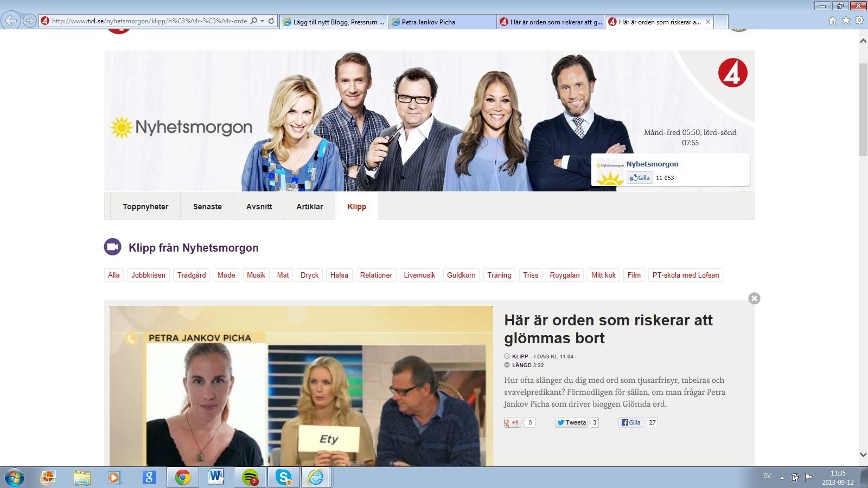Open the address bar dropdown arrow

[x=263, y=21]
